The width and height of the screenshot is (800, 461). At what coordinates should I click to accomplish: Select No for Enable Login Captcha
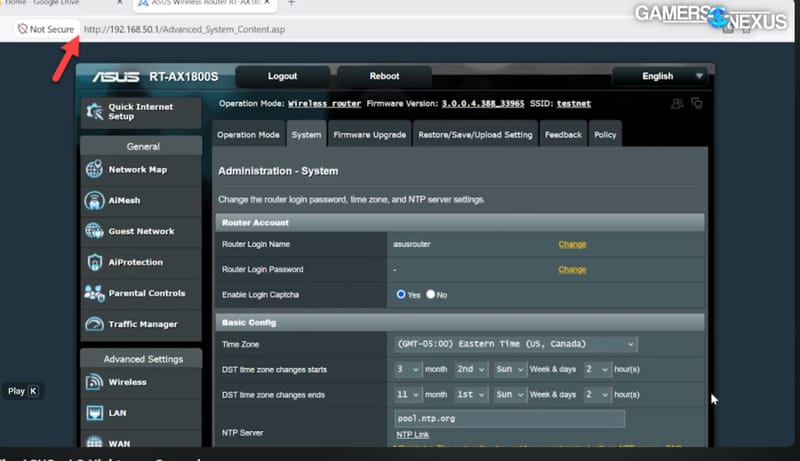(x=431, y=294)
